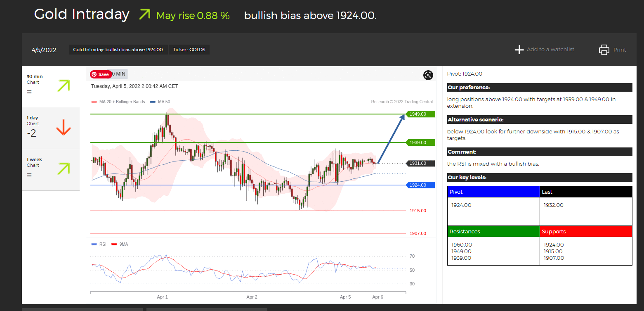The height and width of the screenshot is (311, 644).
Task: Click Add to a watchlist link
Action: [550, 50]
